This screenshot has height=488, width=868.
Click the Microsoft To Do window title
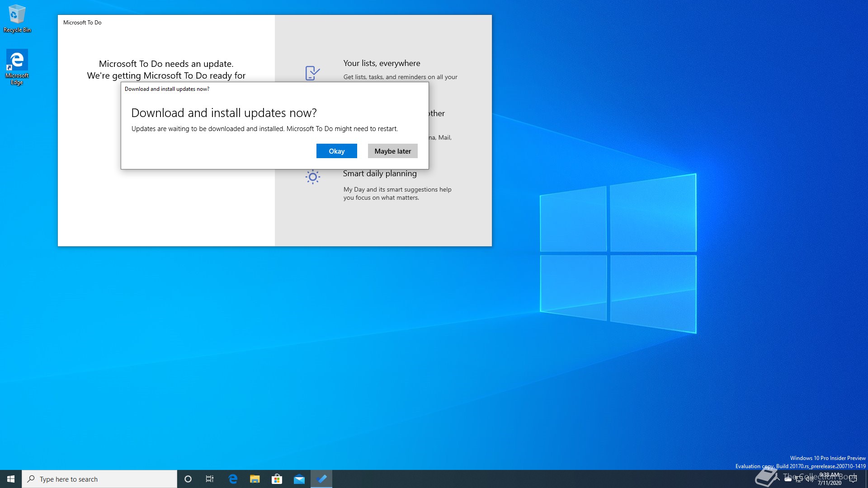coord(82,22)
